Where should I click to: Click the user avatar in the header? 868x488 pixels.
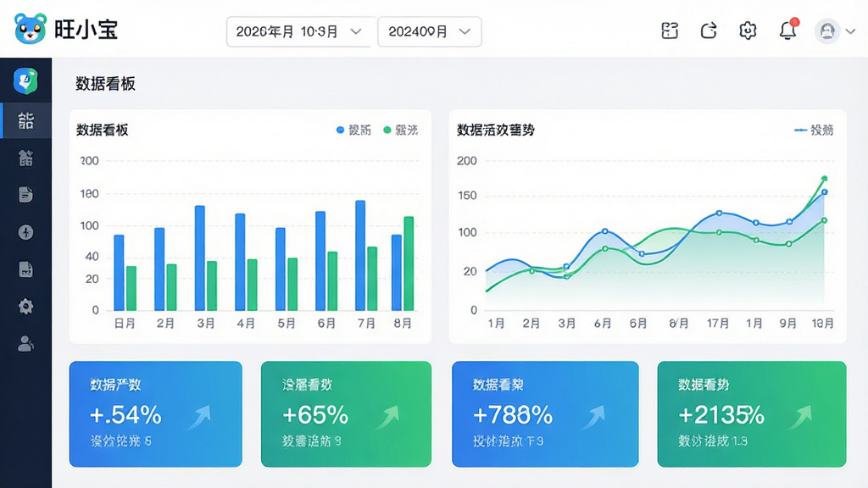coord(827,31)
